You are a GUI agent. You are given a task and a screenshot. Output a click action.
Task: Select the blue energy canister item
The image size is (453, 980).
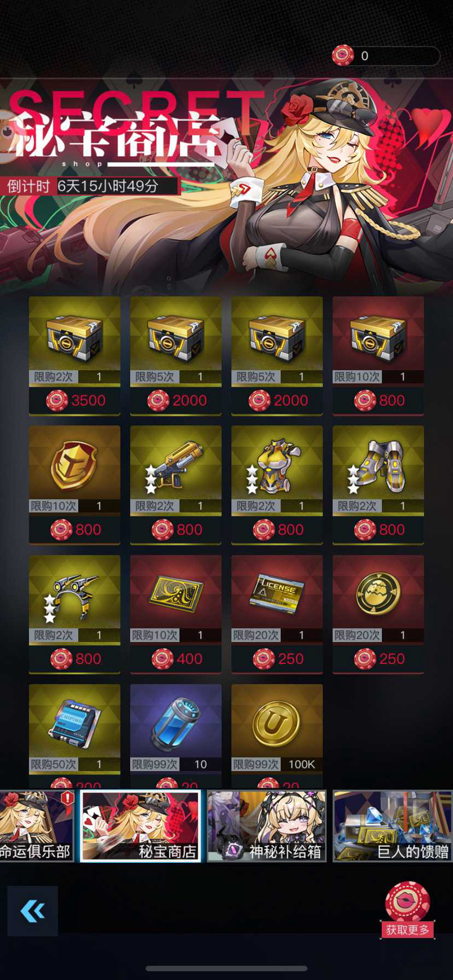[176, 736]
